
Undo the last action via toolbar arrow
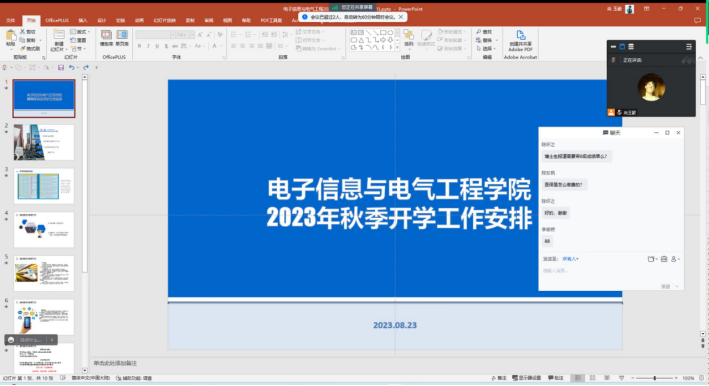point(71,67)
